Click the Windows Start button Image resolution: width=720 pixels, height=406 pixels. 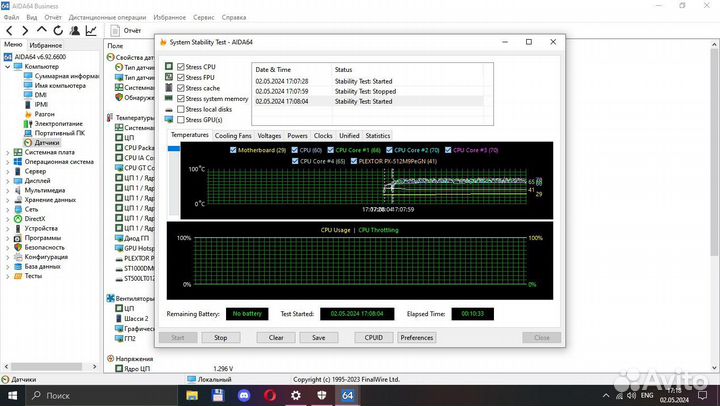tap(12, 395)
